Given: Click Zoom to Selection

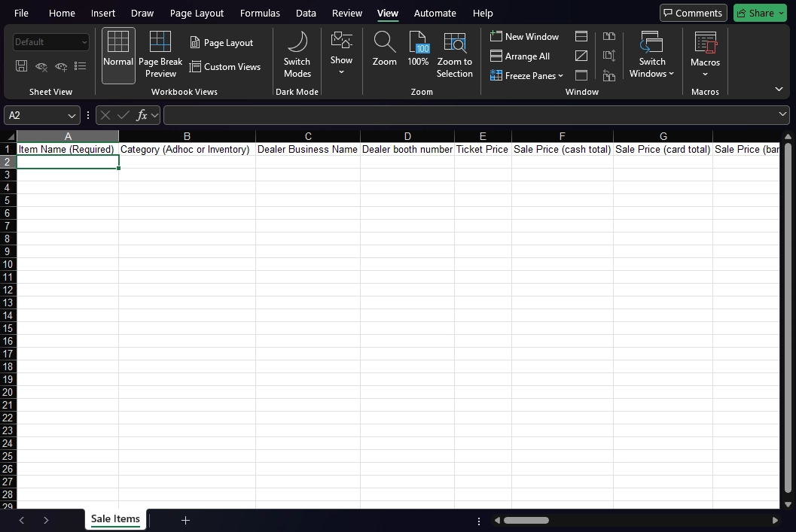Looking at the screenshot, I should pos(454,55).
